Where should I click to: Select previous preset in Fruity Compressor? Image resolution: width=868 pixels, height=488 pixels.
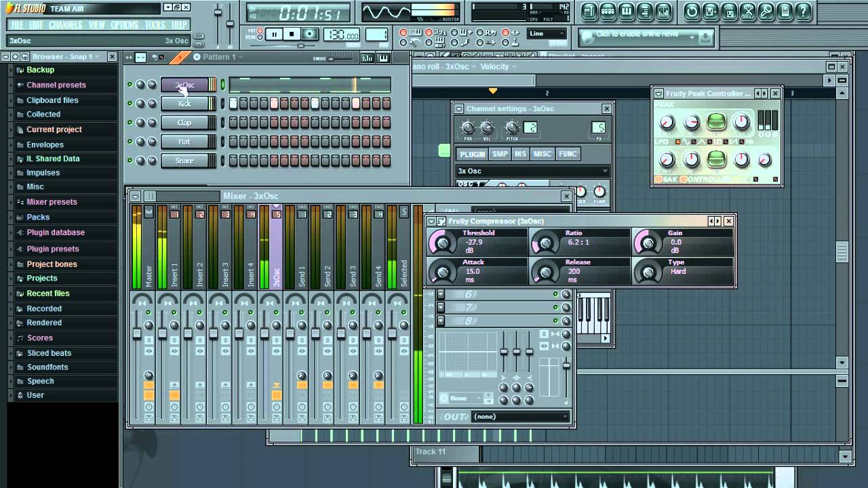tap(711, 222)
